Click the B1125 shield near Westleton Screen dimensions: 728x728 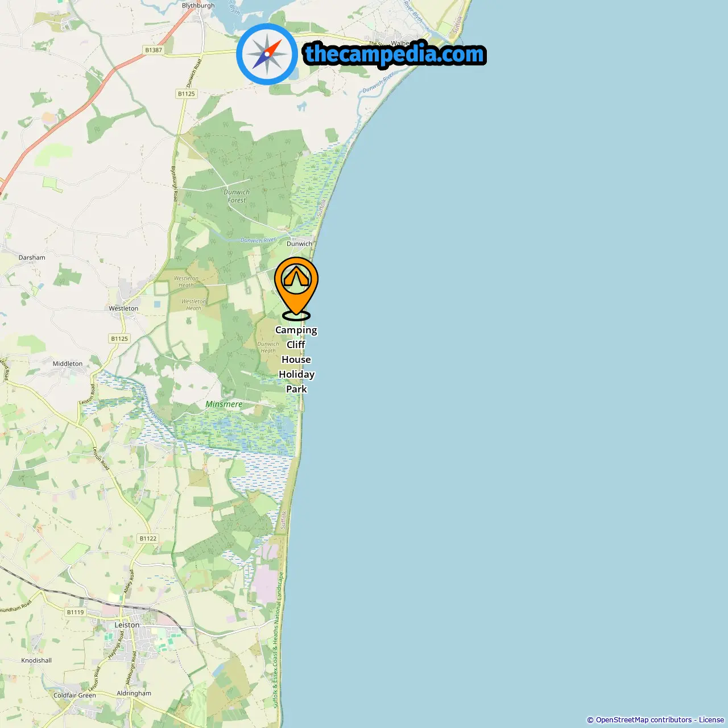(x=119, y=338)
